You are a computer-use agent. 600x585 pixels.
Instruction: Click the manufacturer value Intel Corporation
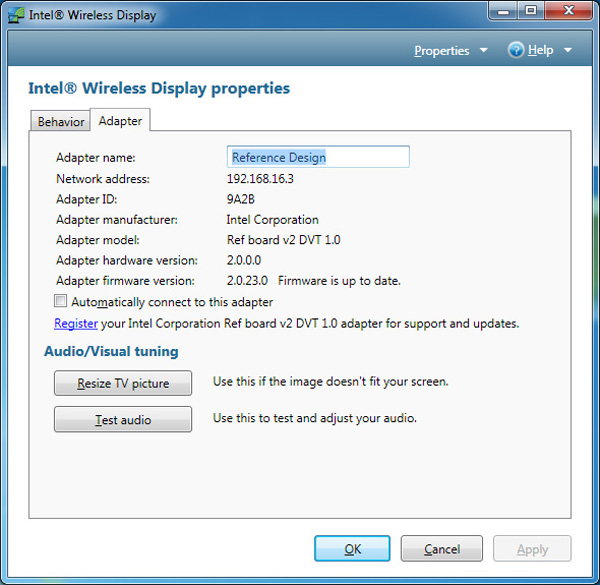pos(272,220)
